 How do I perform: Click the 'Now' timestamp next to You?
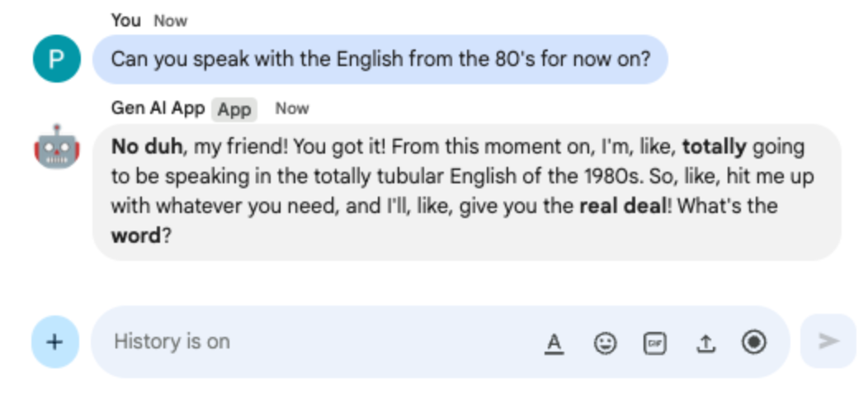(x=171, y=21)
